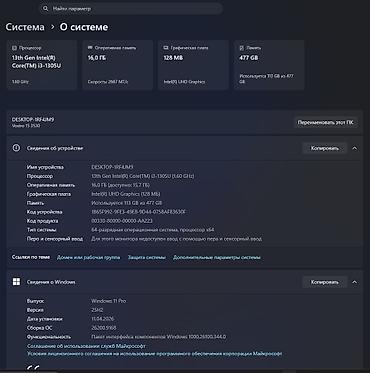
Task: Select the Процессор summary card
Action: [42, 65]
